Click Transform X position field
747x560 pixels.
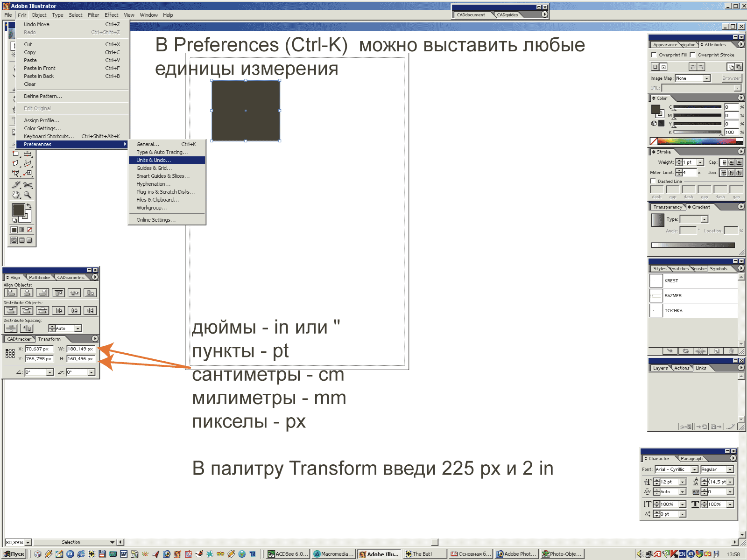[39, 349]
